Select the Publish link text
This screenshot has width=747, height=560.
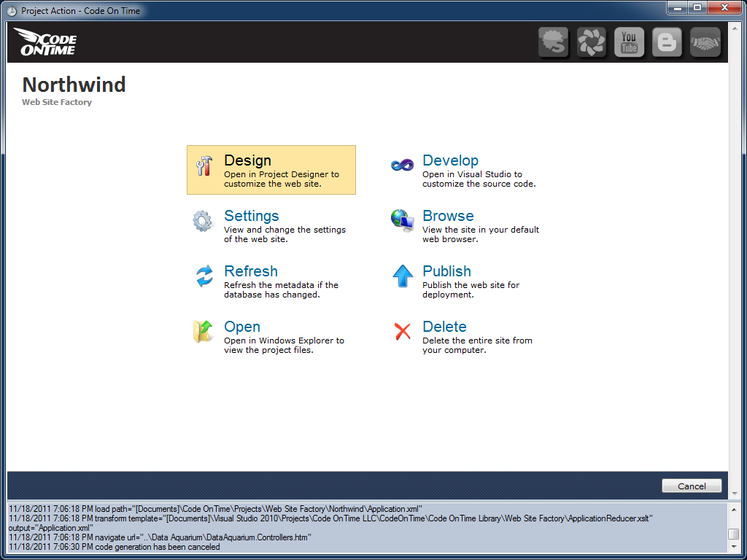click(446, 271)
